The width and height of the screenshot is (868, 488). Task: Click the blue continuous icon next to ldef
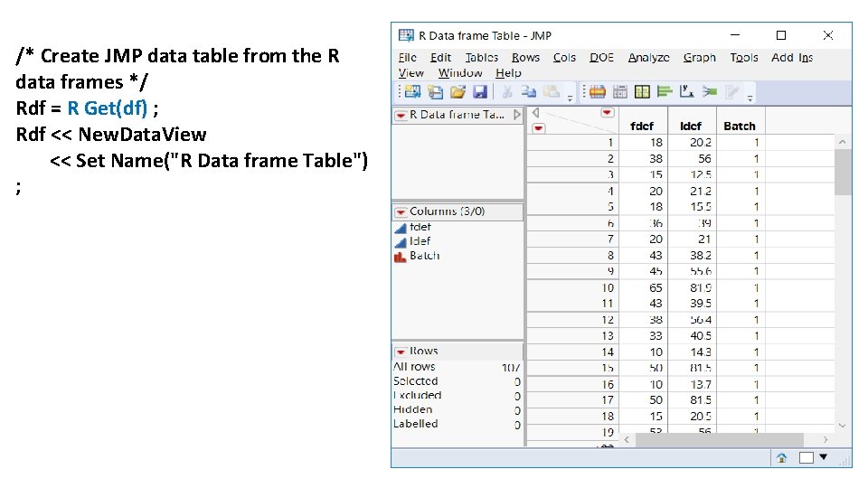401,242
